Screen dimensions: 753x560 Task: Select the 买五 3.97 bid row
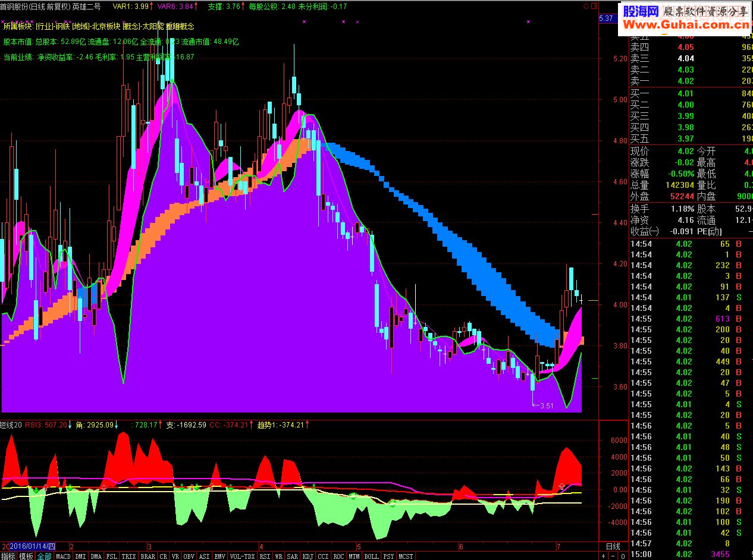691,139
